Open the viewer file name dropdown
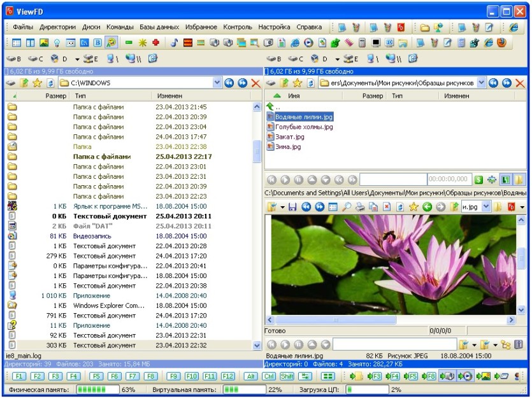The image size is (532, 399). 486,206
